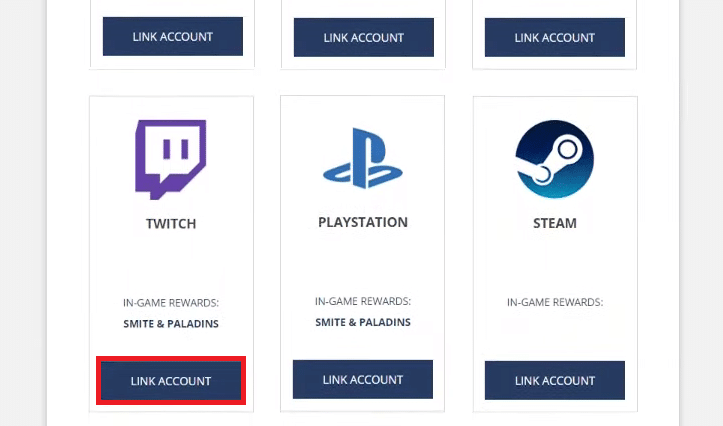723x426 pixels.
Task: Select the PLAYSTATION heading text
Action: click(x=363, y=222)
